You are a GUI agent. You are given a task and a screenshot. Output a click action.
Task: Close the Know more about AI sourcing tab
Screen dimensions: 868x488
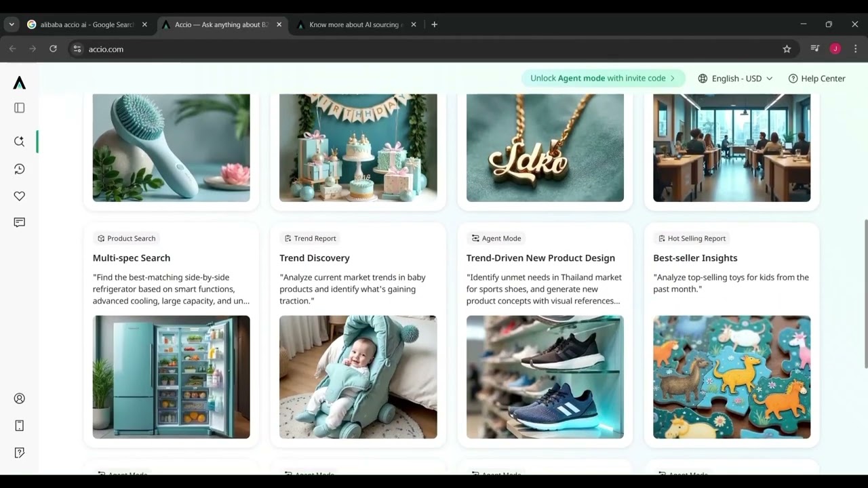pos(414,24)
